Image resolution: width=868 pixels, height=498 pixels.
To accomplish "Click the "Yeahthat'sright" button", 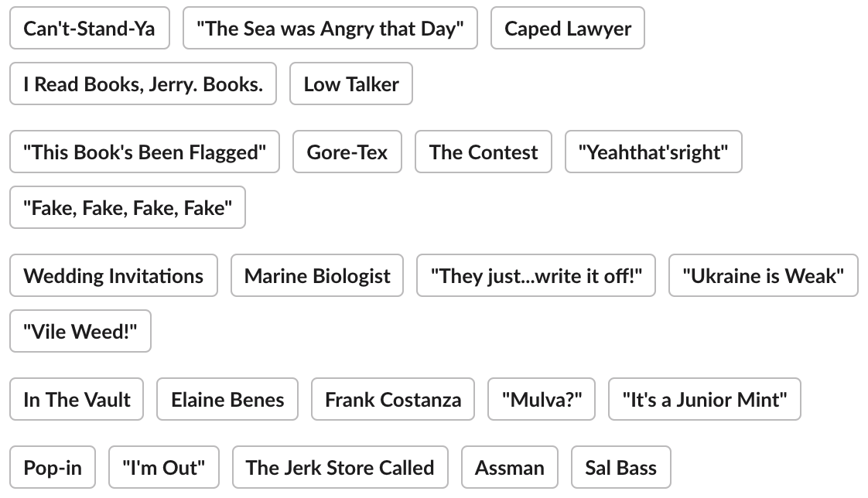I will 654,152.
